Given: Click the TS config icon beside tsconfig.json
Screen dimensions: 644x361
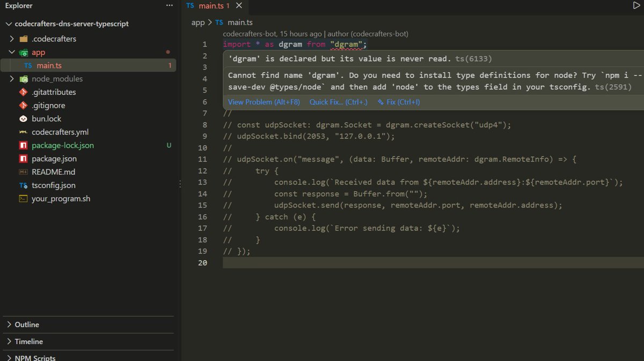Looking at the screenshot, I should [23, 186].
